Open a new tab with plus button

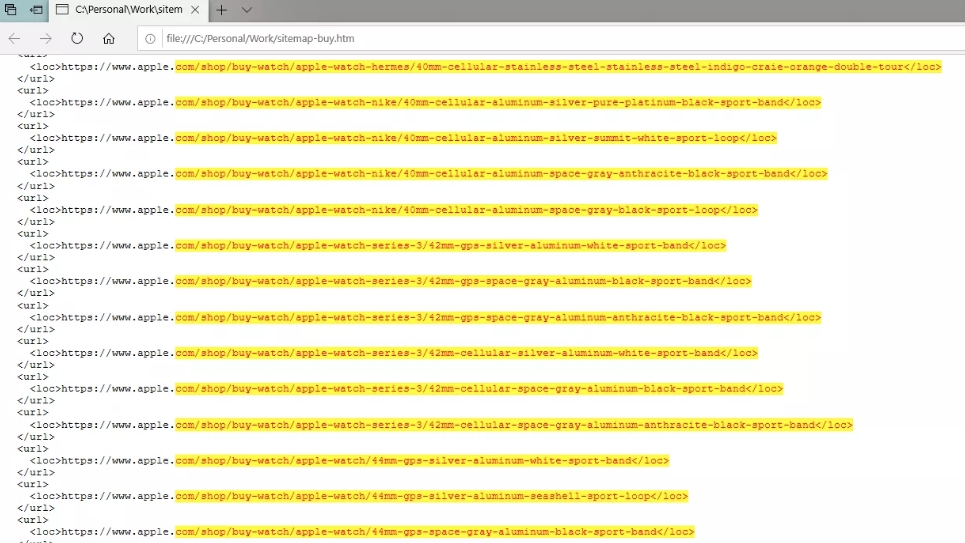point(222,10)
